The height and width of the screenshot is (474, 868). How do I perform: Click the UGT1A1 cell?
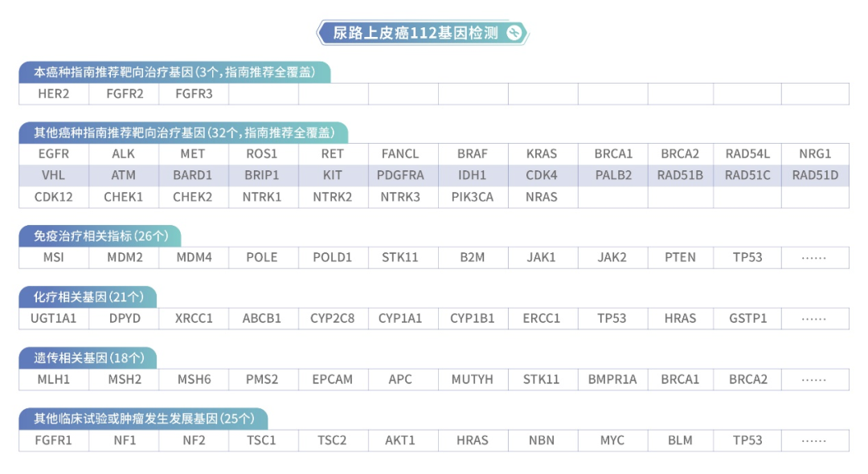point(54,319)
